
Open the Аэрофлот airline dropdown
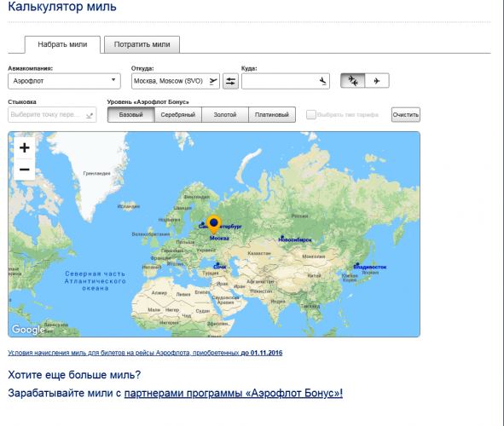pos(64,81)
